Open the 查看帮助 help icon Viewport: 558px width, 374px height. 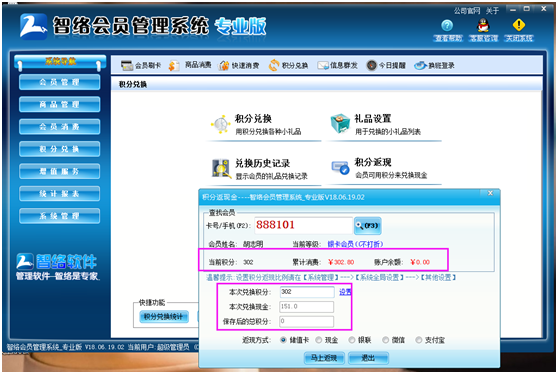click(x=447, y=26)
